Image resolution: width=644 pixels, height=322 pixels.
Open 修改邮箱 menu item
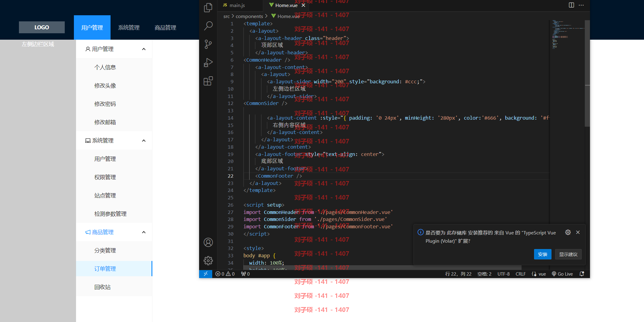pyautogui.click(x=114, y=122)
